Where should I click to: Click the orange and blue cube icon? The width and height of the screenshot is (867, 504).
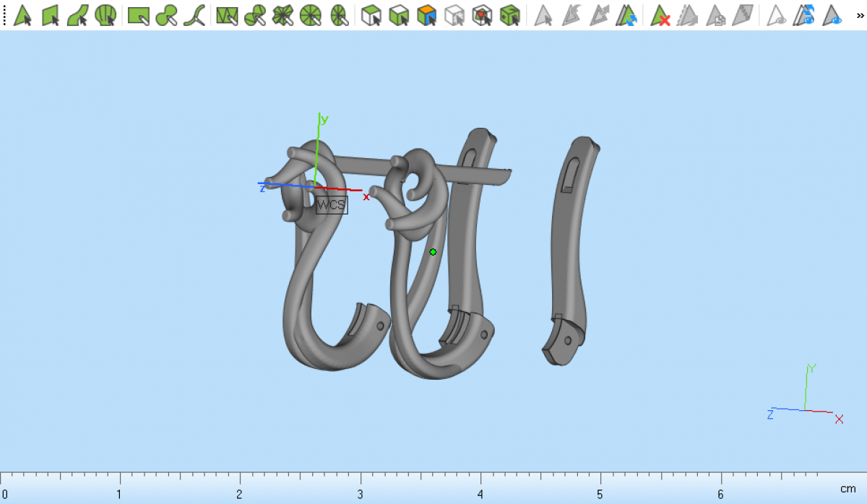pos(427,15)
